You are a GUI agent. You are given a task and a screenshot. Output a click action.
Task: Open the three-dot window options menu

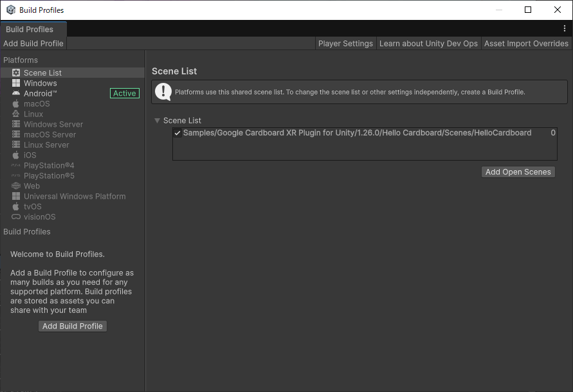565,28
